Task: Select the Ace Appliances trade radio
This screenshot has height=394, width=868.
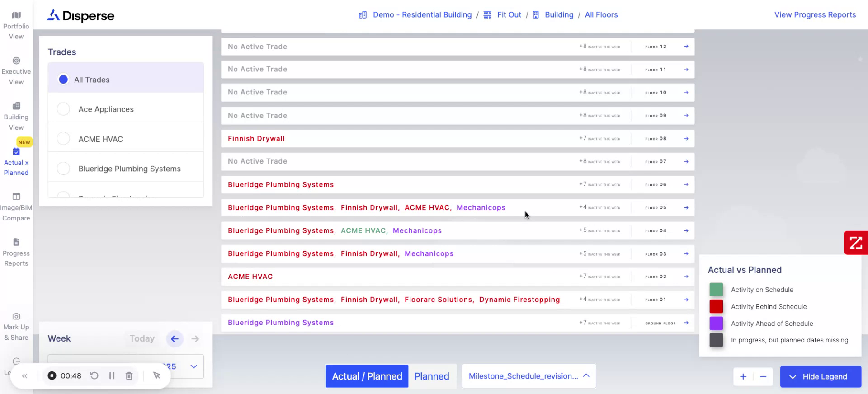Action: 63,109
